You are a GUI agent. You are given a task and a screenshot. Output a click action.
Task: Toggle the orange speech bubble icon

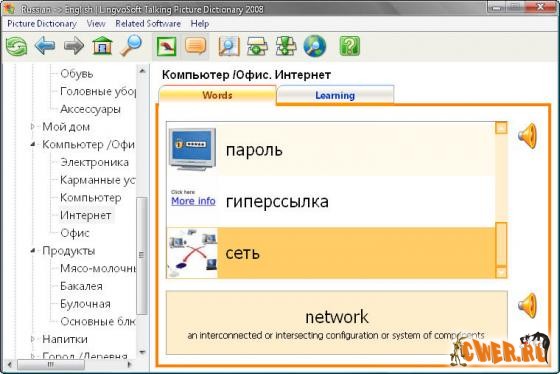[x=195, y=46]
